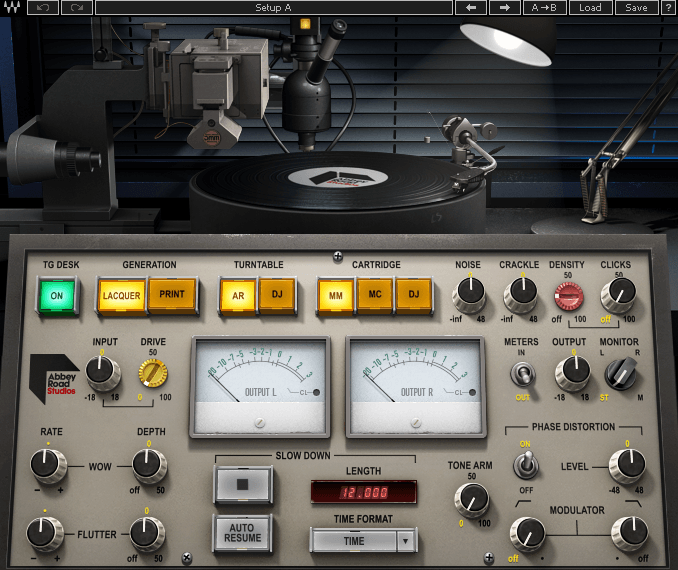Click the yellow Drive knob
This screenshot has width=678, height=570.
coord(153,373)
